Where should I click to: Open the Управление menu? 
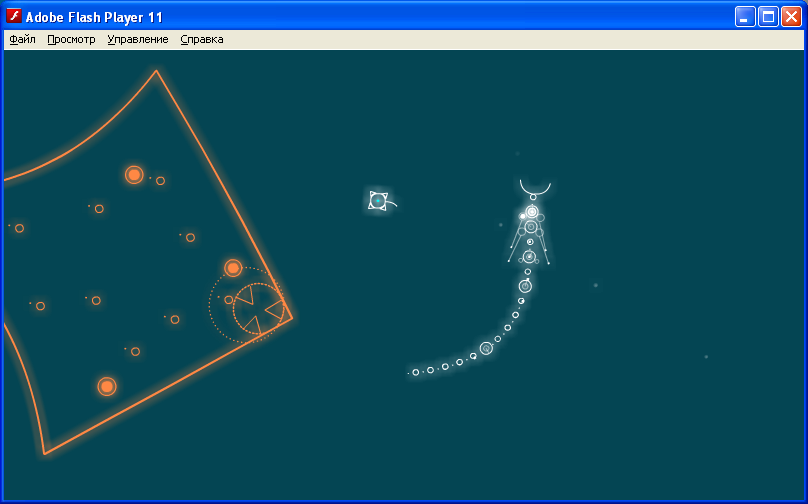pos(138,40)
